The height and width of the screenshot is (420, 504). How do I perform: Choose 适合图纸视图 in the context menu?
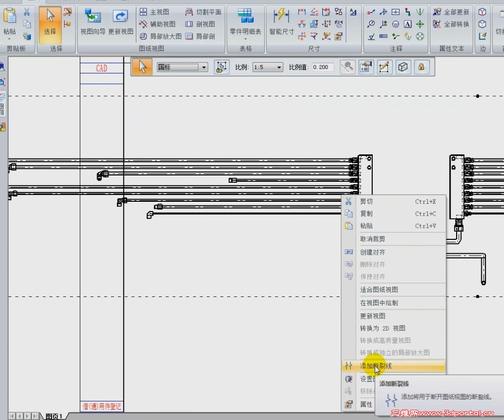394,290
